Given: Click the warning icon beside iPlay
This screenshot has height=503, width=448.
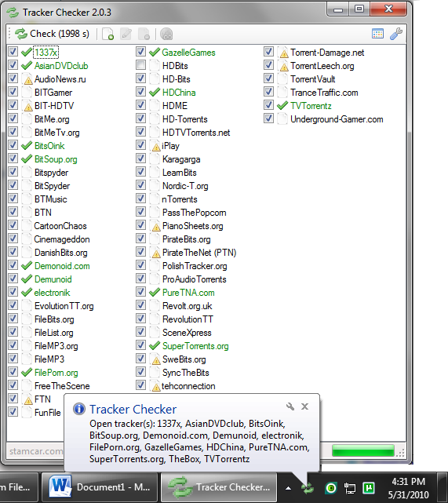Looking at the screenshot, I should pos(156,146).
